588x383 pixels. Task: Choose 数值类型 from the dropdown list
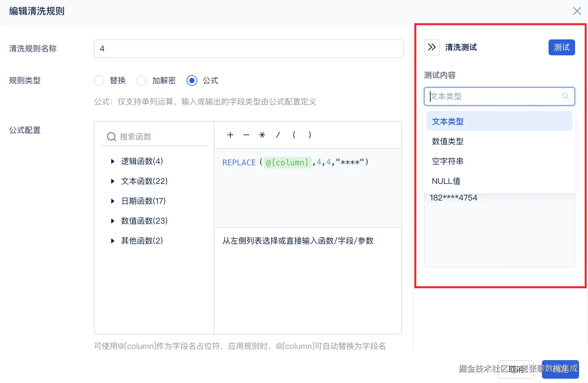(499, 141)
